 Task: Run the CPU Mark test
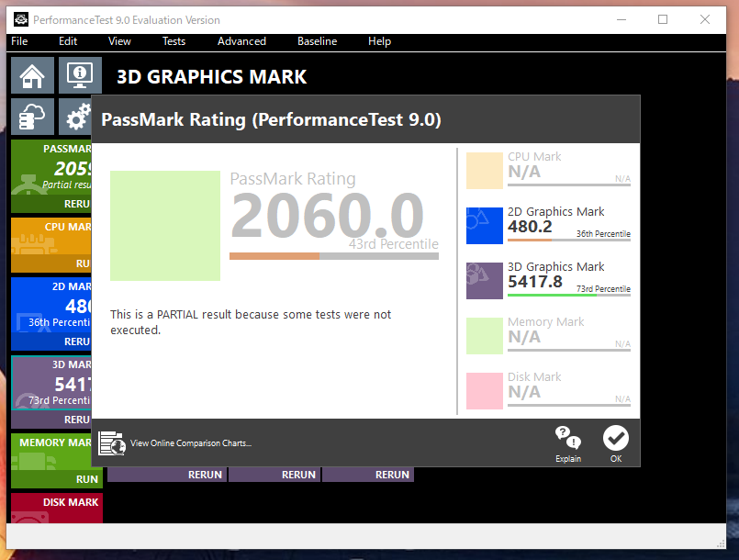(51, 263)
